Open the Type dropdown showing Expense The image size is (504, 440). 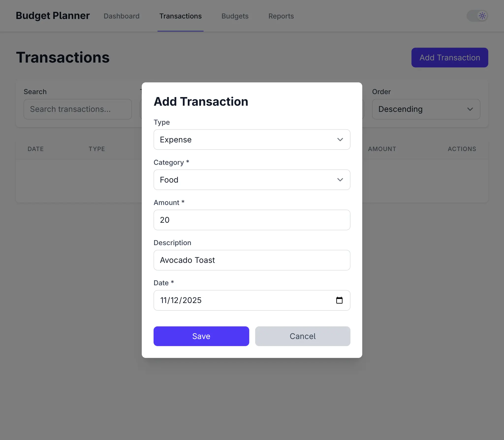pos(252,139)
